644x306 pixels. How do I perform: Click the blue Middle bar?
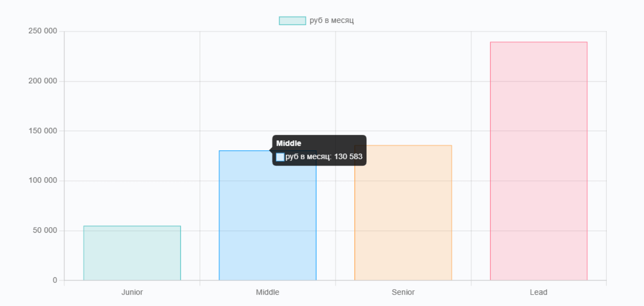267,220
